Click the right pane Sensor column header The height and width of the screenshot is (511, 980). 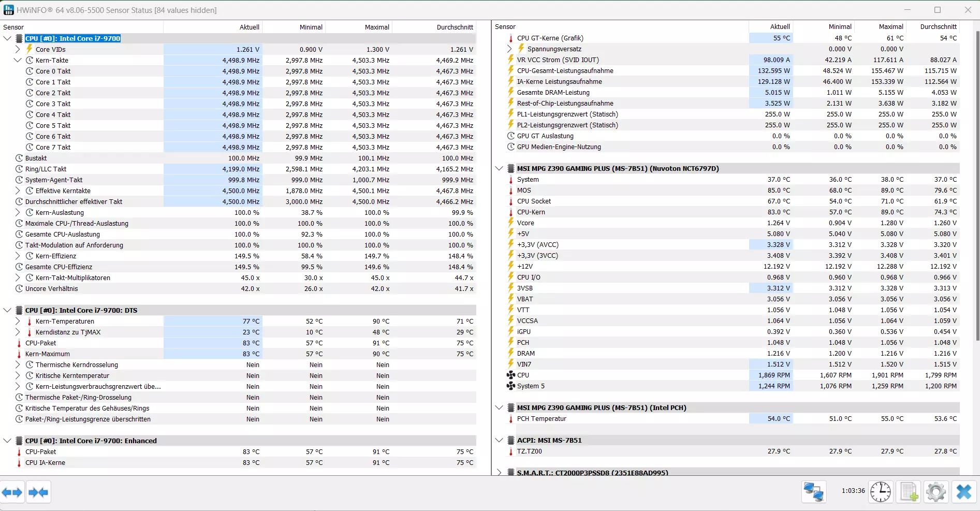point(620,26)
